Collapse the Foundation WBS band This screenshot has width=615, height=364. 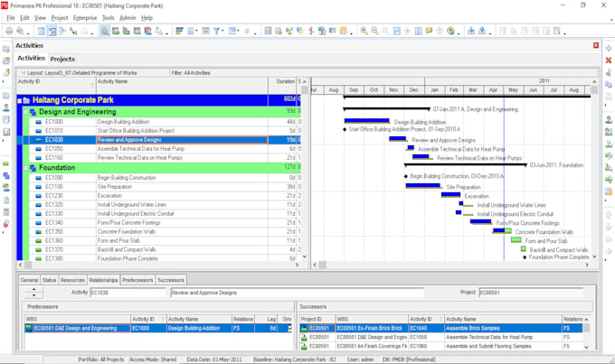pyautogui.click(x=26, y=168)
